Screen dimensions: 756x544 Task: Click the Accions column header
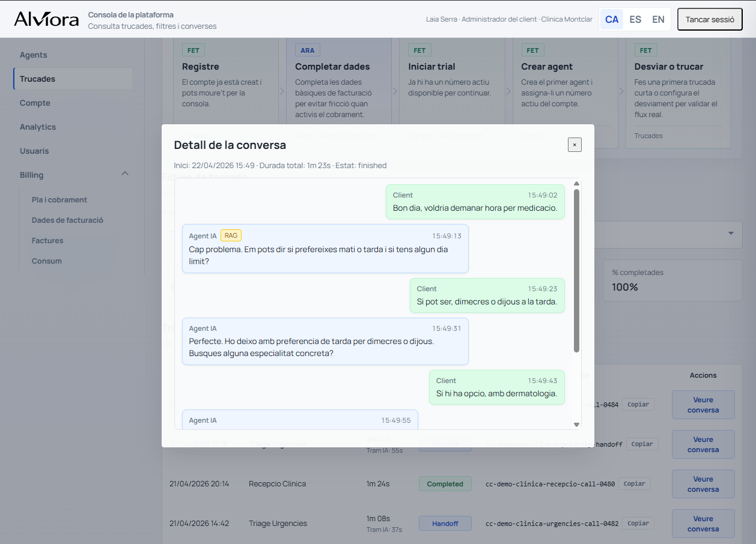[x=703, y=375]
